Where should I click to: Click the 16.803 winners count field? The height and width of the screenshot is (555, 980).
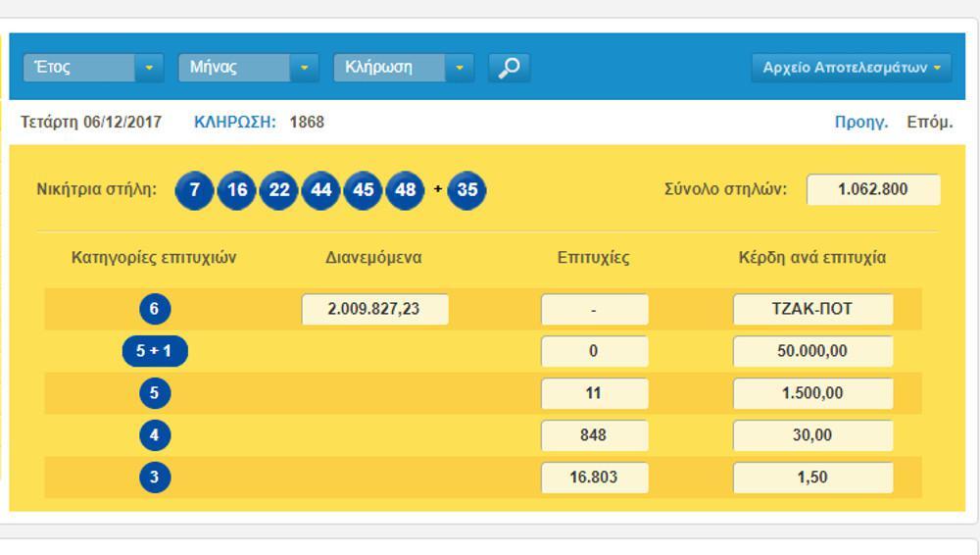click(594, 478)
